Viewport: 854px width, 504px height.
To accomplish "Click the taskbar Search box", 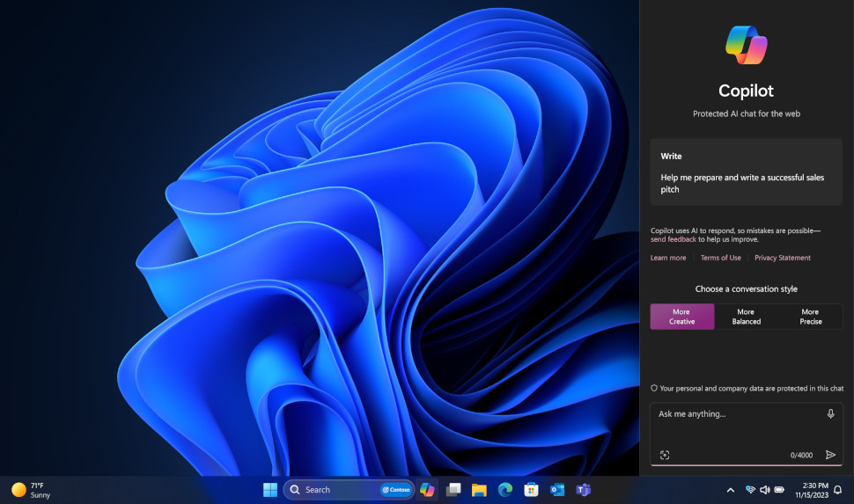I will pos(349,490).
